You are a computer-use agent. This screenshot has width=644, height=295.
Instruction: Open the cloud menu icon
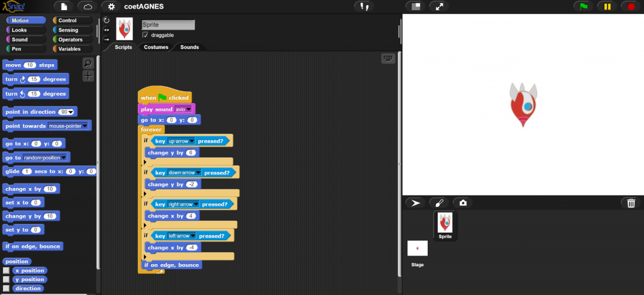pyautogui.click(x=87, y=6)
